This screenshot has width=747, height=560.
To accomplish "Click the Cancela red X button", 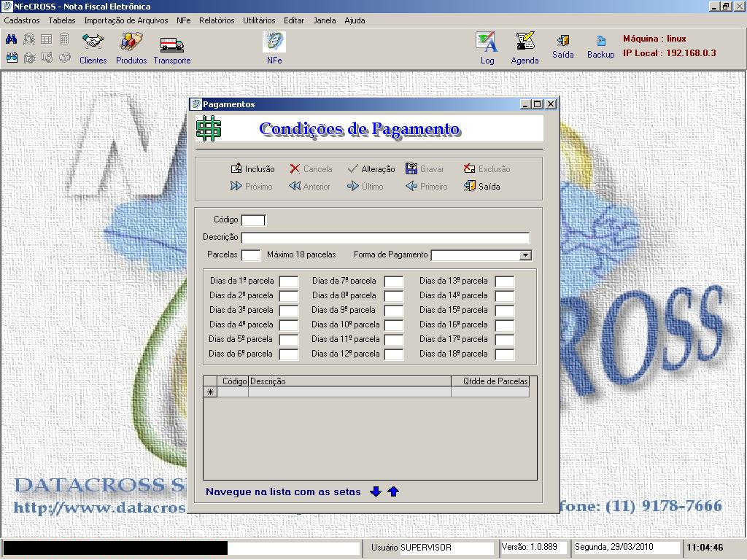I will [x=311, y=168].
